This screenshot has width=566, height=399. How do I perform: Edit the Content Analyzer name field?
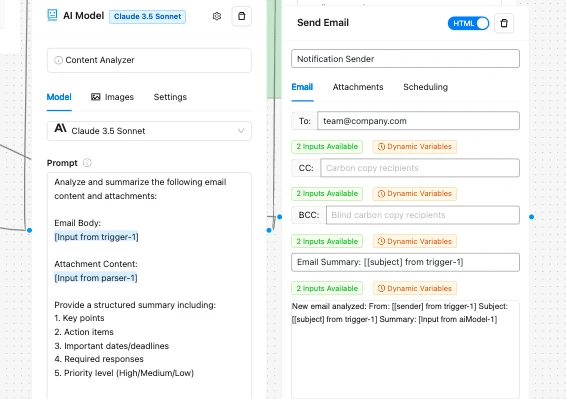click(x=149, y=60)
